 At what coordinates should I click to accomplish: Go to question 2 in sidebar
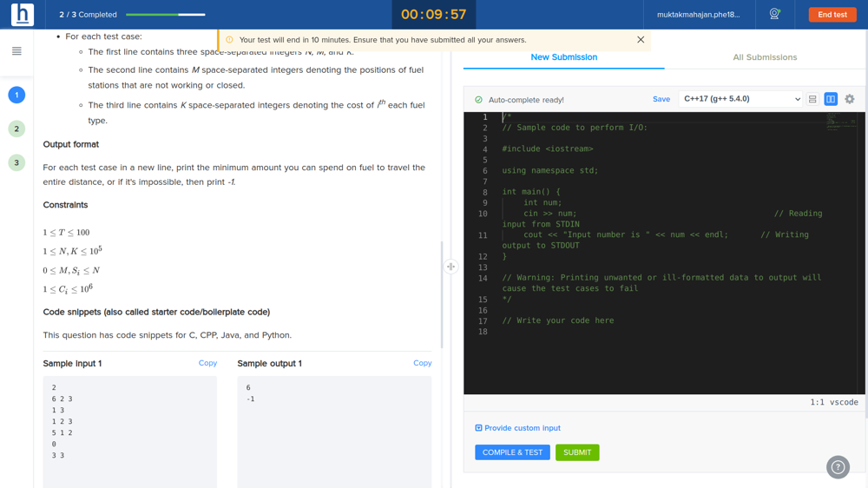(x=16, y=129)
